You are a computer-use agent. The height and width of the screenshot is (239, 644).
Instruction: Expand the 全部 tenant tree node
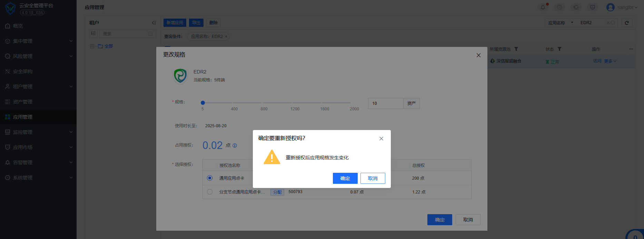(92, 46)
